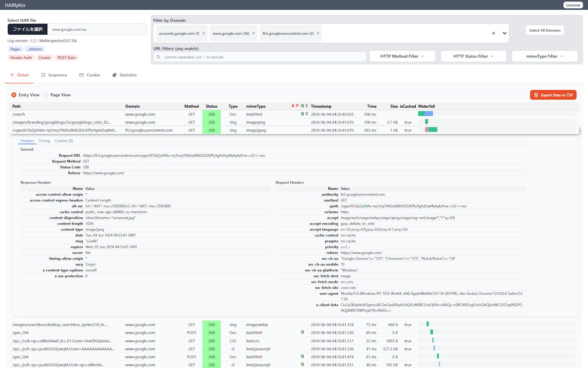Click the www.google.com.har file name
This screenshot has height=368, width=588.
[69, 29]
